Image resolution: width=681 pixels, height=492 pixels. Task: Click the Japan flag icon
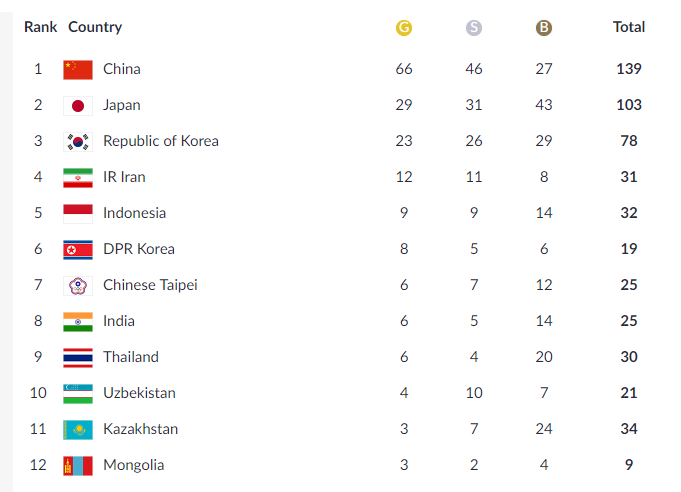(78, 106)
